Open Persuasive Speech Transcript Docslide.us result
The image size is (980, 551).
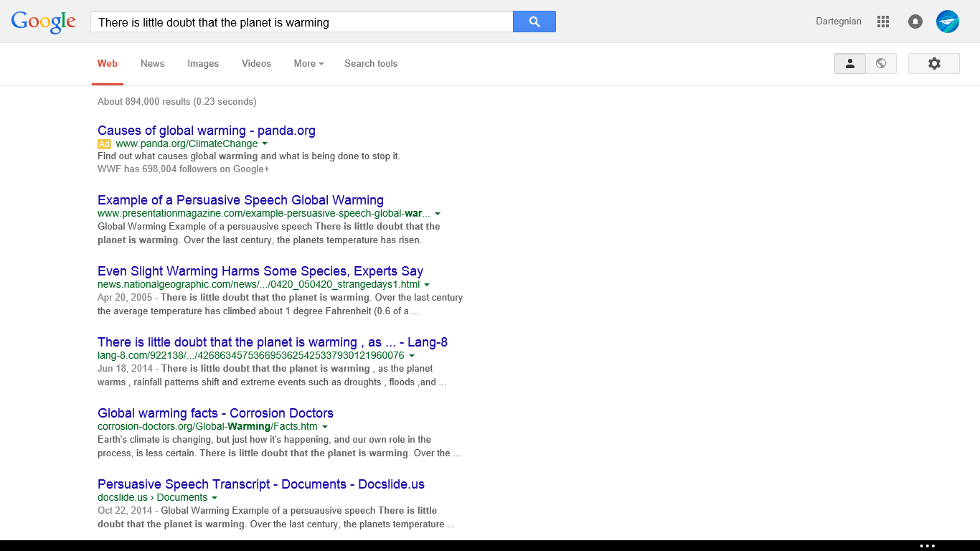(x=261, y=484)
